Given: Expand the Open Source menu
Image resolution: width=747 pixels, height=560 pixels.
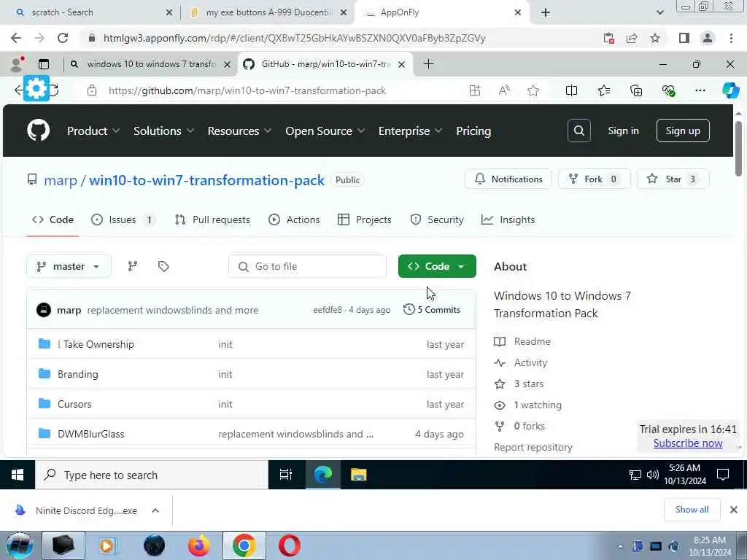Looking at the screenshot, I should click(x=325, y=131).
